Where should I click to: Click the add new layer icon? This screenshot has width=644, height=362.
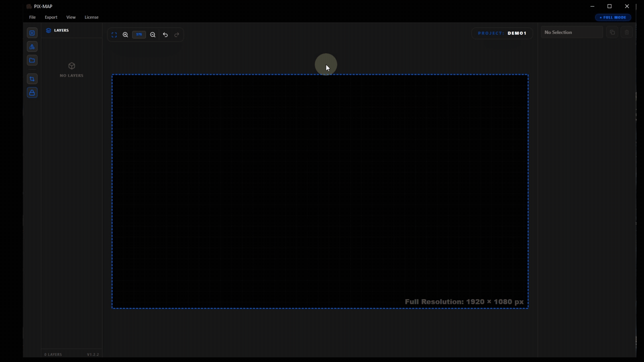tap(32, 33)
